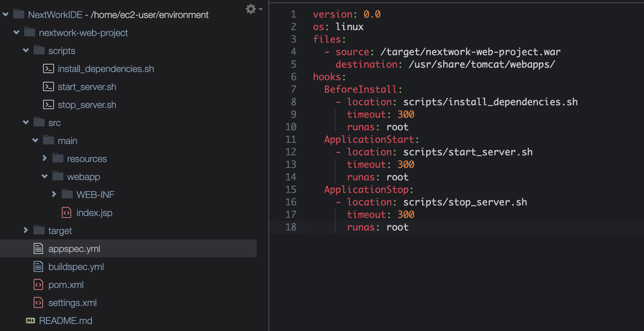Select appspec.yml in the file tree

74,249
